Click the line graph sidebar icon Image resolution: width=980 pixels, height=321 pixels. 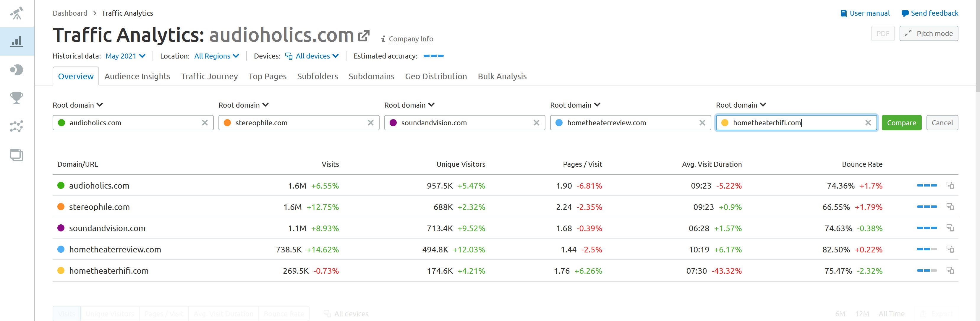17,126
